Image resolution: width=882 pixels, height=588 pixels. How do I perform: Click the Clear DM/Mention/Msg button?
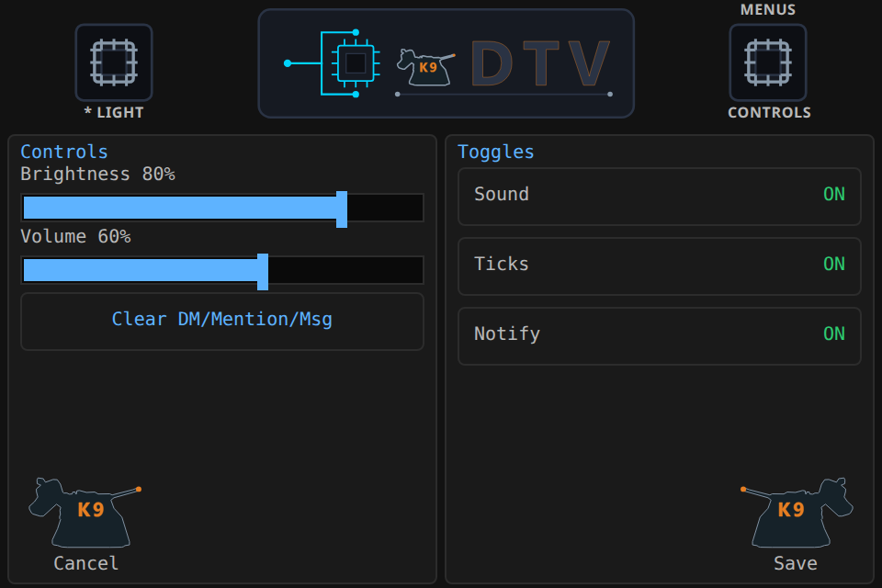coord(222,322)
